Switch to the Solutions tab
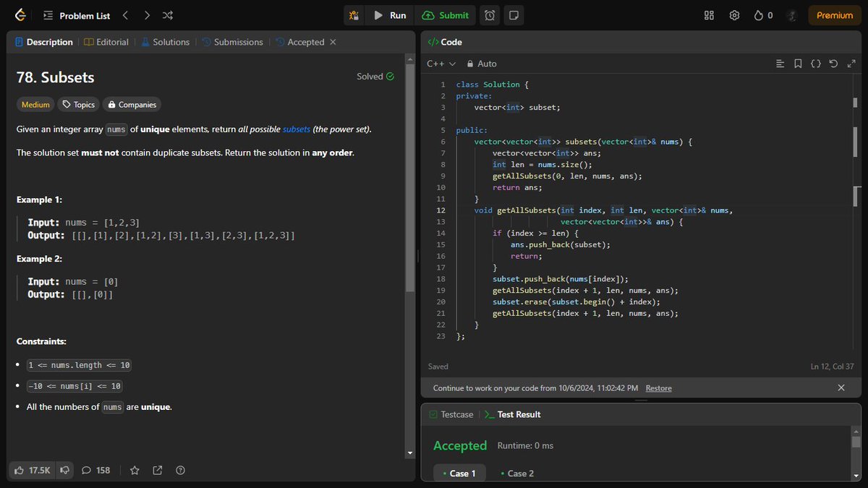Viewport: 868px width, 488px height. pos(165,42)
